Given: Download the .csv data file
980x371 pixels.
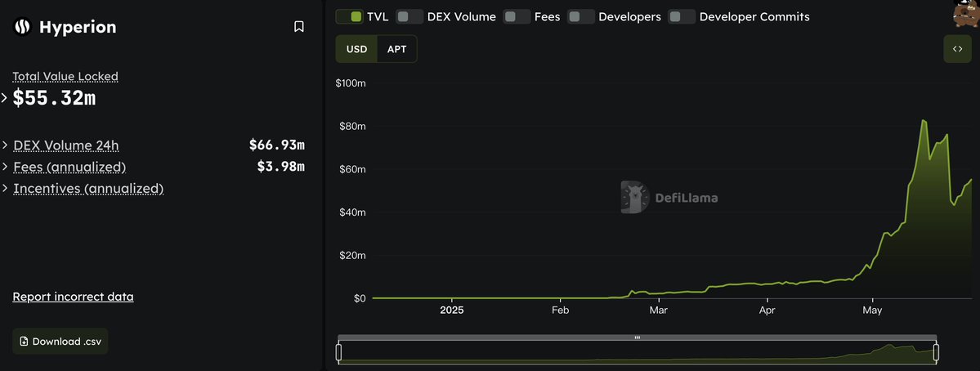Looking at the screenshot, I should pos(60,341).
